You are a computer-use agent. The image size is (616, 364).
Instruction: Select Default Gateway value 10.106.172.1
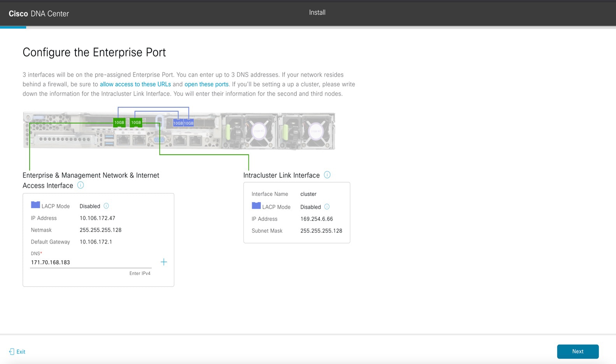click(x=96, y=242)
